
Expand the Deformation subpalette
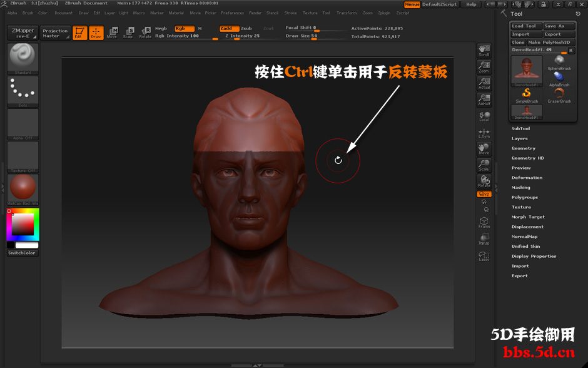[527, 178]
